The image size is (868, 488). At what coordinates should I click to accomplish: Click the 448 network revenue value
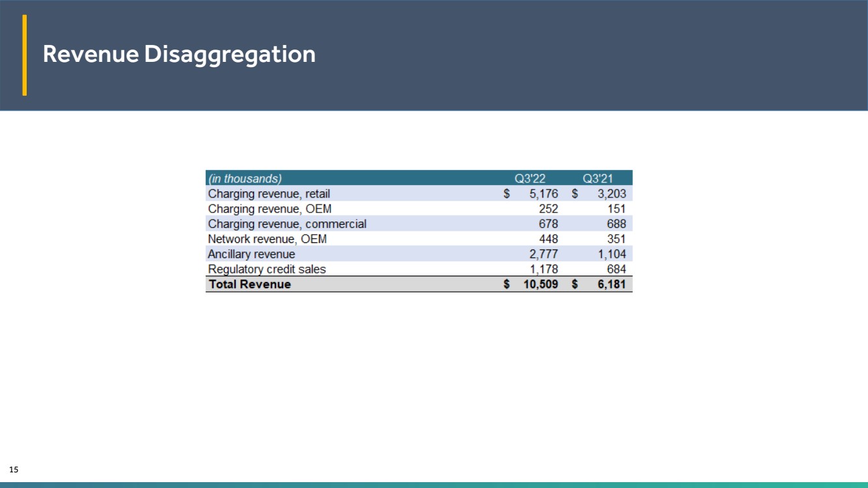(548, 238)
